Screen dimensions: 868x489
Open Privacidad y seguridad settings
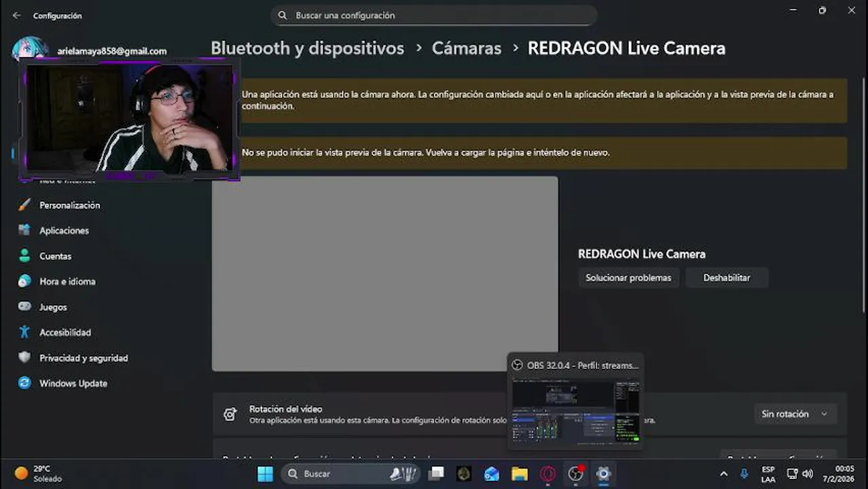[x=84, y=358]
